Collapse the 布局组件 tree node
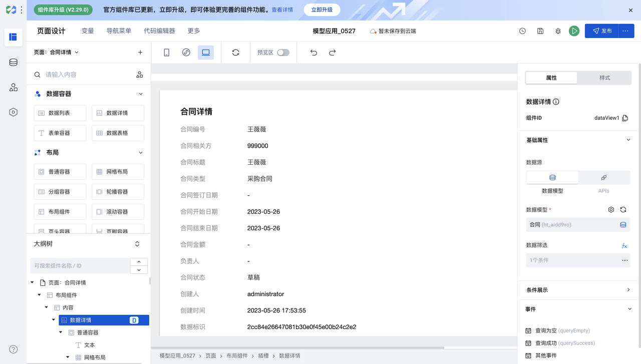641x364 pixels. [x=40, y=295]
